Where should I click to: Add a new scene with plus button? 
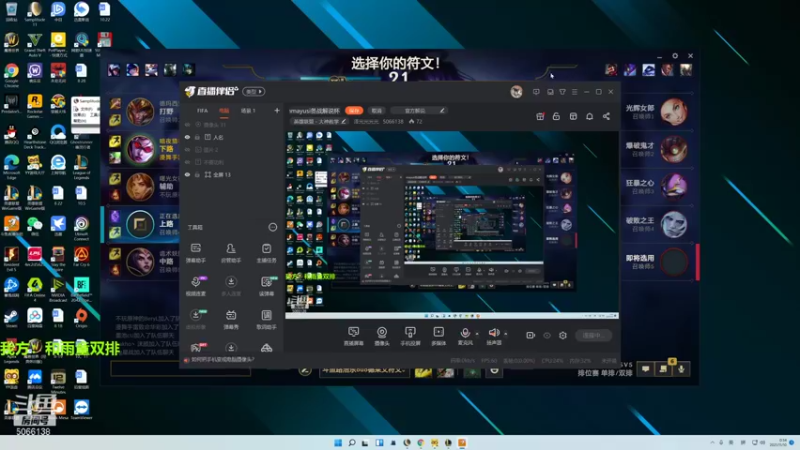(x=277, y=110)
